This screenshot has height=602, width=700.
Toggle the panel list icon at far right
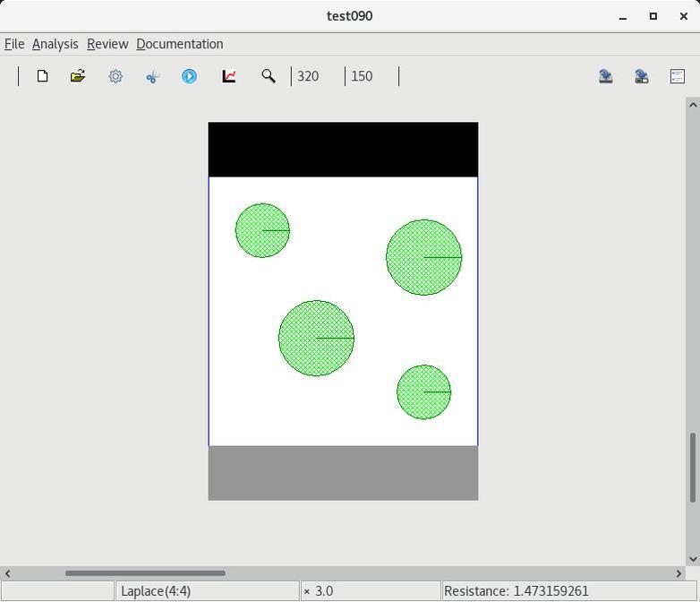[678, 76]
